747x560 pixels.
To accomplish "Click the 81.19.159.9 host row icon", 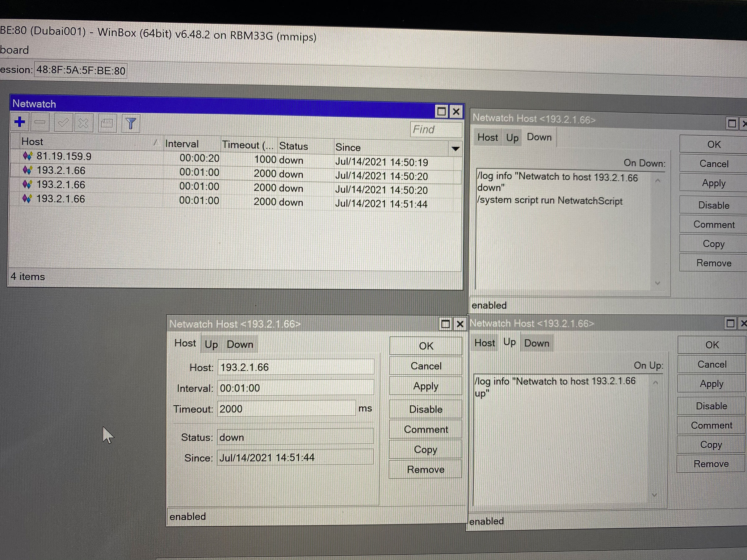I will pyautogui.click(x=27, y=156).
